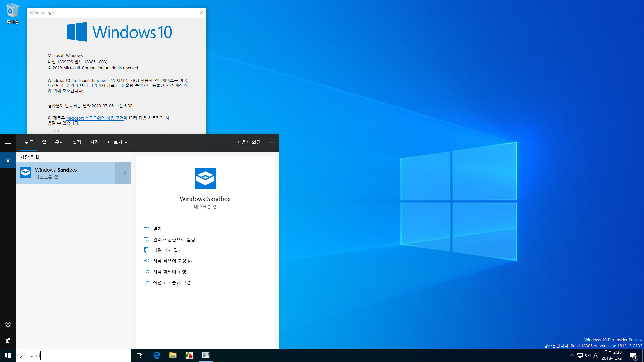644x362 pixels.
Task: Click the search input field in taskbar
Action: tap(73, 355)
